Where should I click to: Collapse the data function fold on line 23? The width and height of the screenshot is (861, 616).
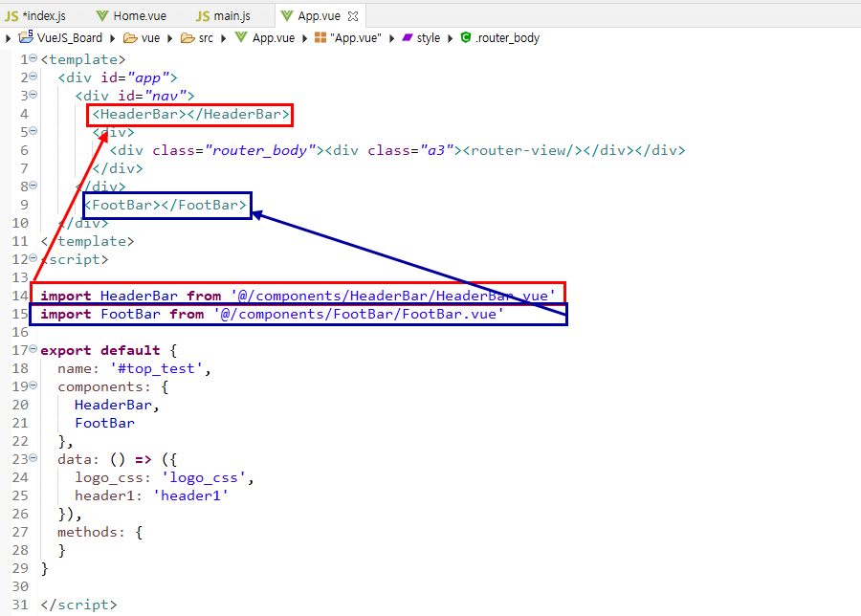[33, 458]
